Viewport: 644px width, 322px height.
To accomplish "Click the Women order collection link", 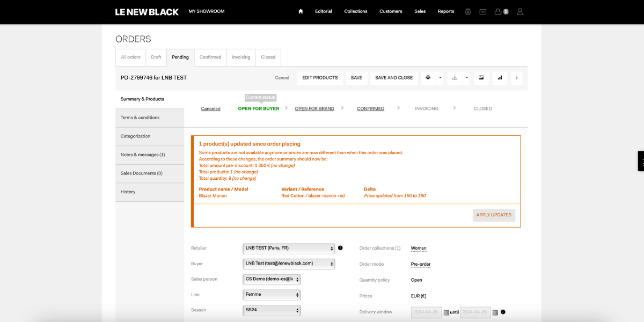I will click(x=419, y=248).
